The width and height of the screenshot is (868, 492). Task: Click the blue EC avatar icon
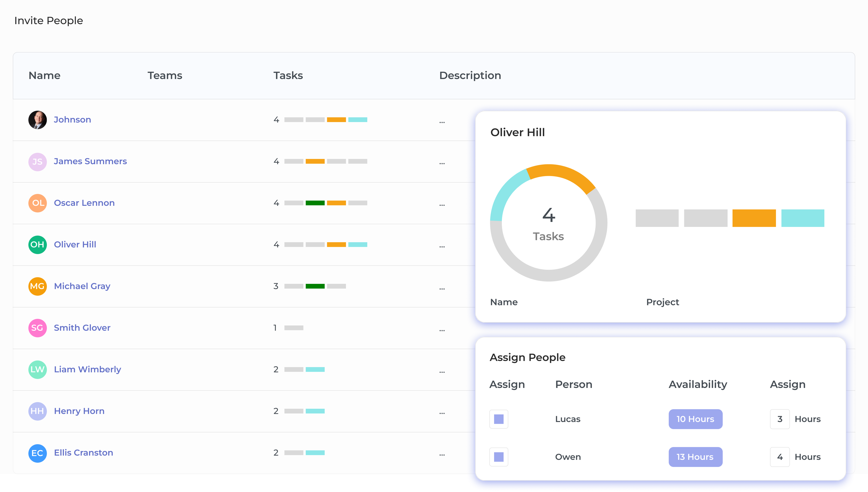coord(38,453)
